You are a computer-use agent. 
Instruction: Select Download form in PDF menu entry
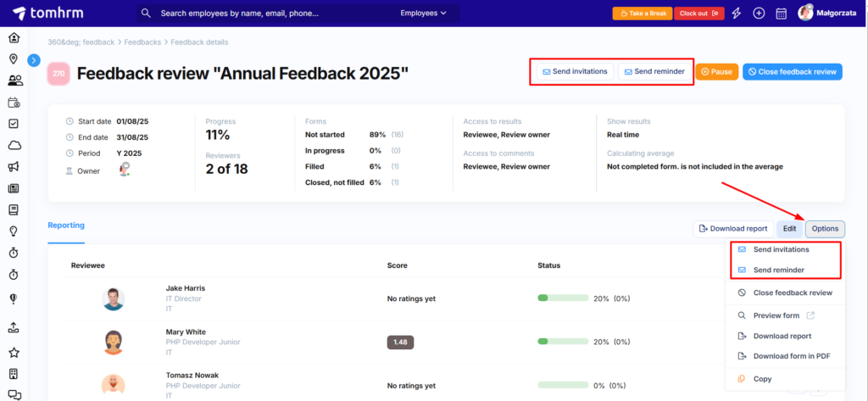pyautogui.click(x=785, y=357)
